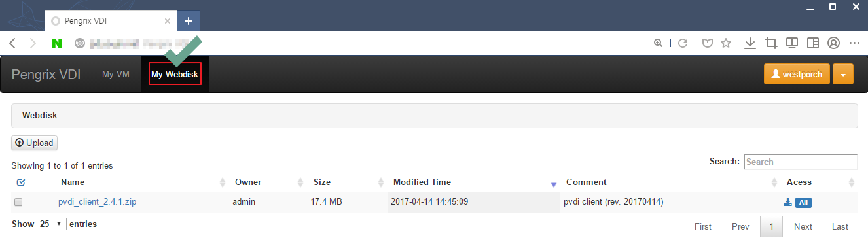Click the zoom magnifier icon in address bar
The height and width of the screenshot is (242, 868).
(659, 43)
